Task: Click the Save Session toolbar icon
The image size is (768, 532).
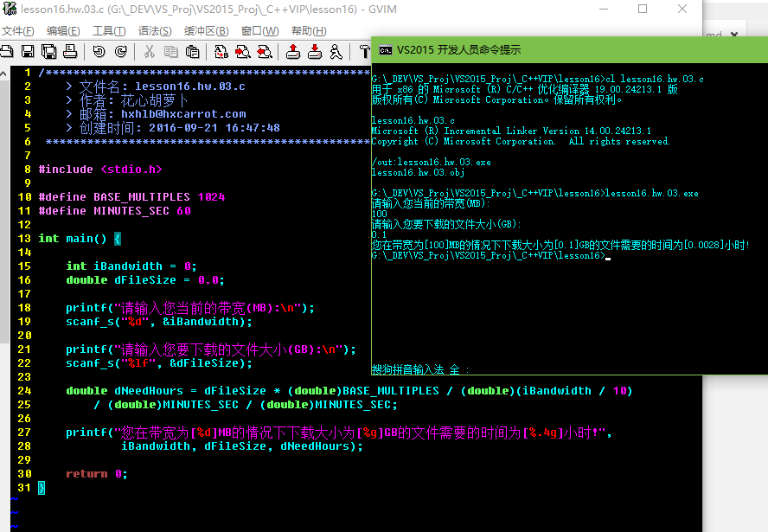Action: [315, 52]
